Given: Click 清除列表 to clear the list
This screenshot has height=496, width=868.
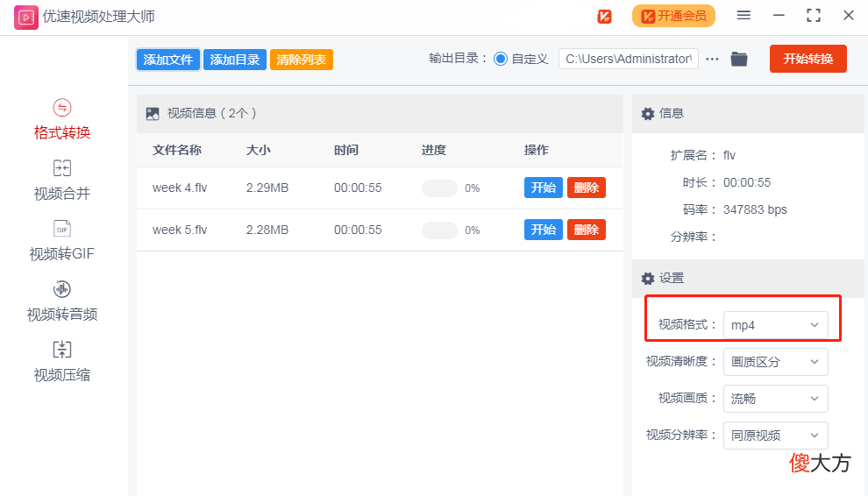Looking at the screenshot, I should click(x=301, y=60).
